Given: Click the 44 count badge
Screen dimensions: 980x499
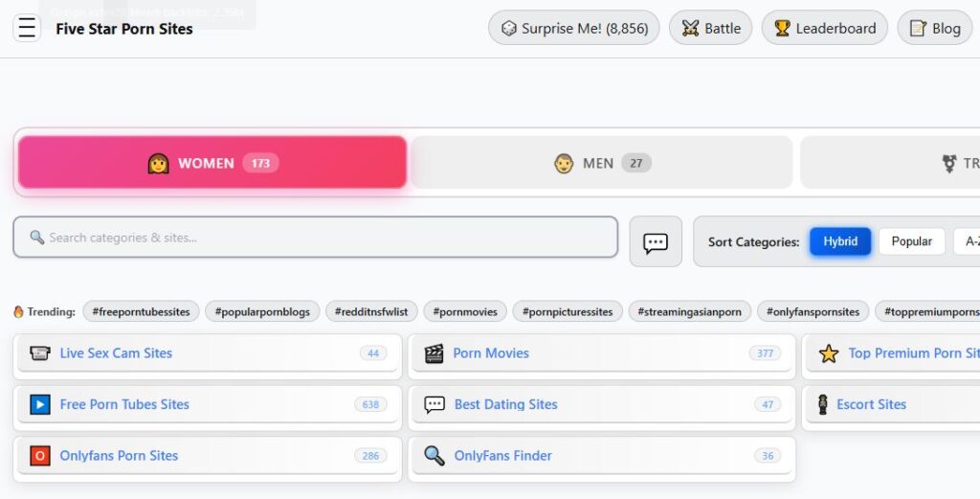Looking at the screenshot, I should [x=373, y=353].
